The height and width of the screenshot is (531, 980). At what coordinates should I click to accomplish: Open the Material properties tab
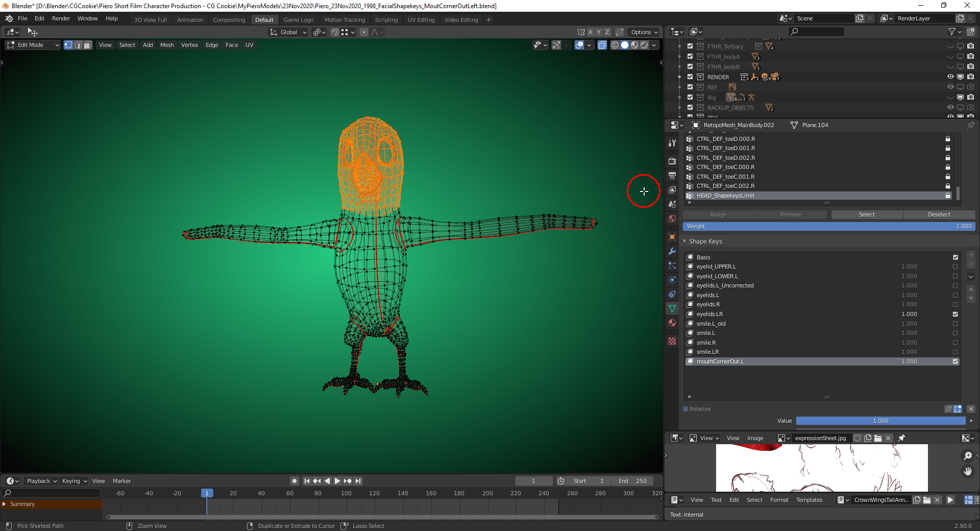click(x=672, y=323)
